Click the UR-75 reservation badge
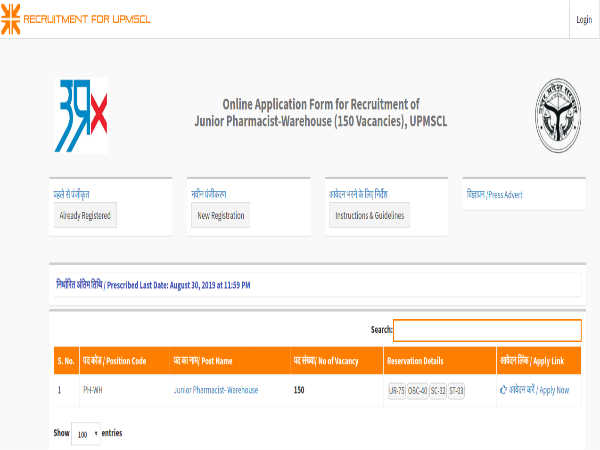This screenshot has height=450, width=600. tap(397, 390)
